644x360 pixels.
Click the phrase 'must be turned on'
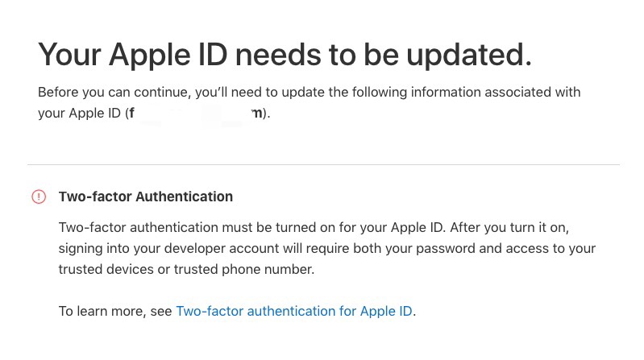pyautogui.click(x=278, y=227)
